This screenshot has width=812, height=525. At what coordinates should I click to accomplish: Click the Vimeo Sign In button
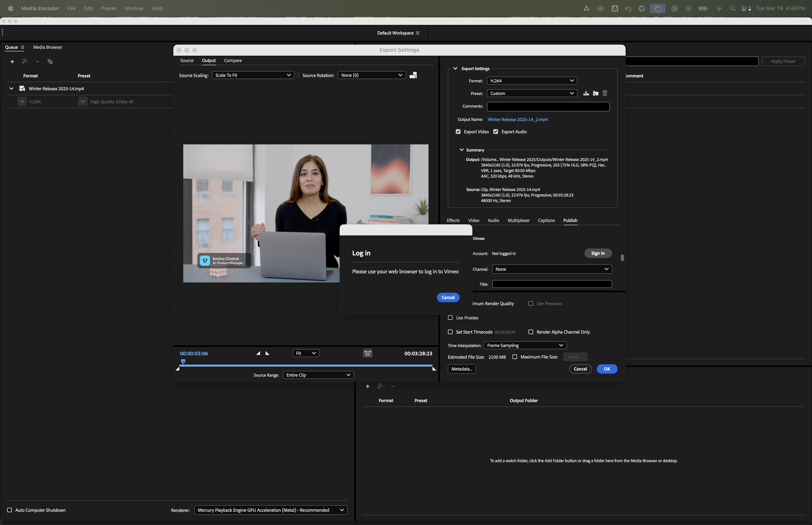598,253
